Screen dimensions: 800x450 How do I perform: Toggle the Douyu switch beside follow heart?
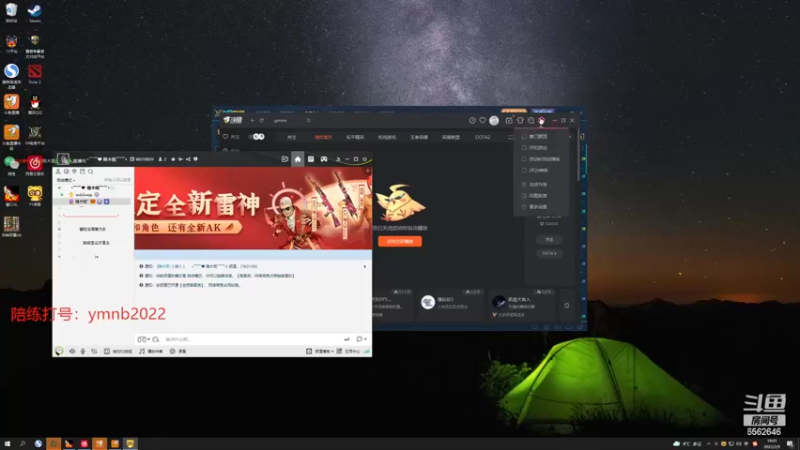point(259,137)
